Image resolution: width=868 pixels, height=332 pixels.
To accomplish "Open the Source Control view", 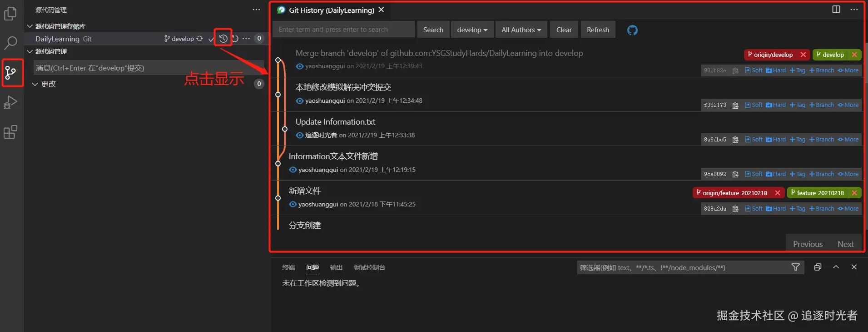I will point(10,72).
